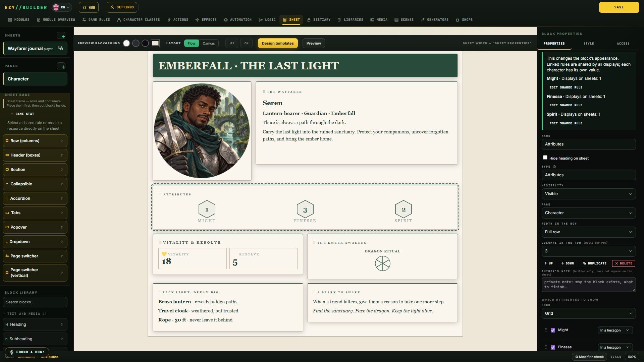Image resolution: width=644 pixels, height=362 pixels.
Task: Click the Type info icon
Action: [554, 167]
